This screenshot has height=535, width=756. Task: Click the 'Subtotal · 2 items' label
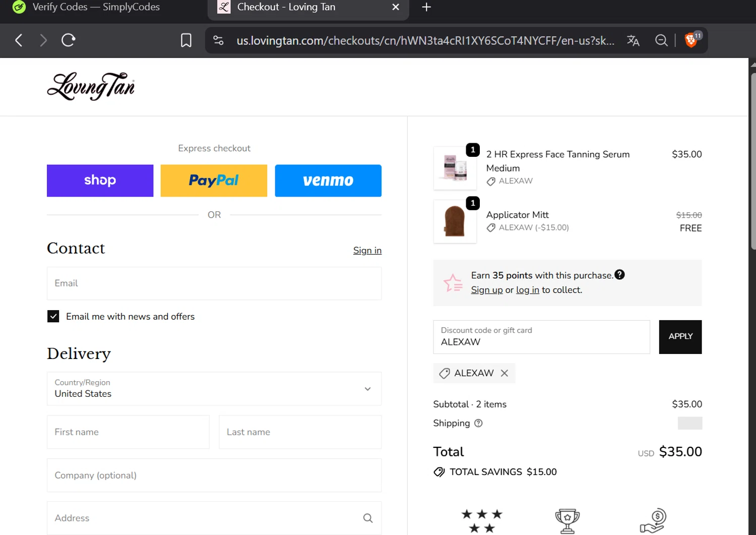tap(470, 404)
